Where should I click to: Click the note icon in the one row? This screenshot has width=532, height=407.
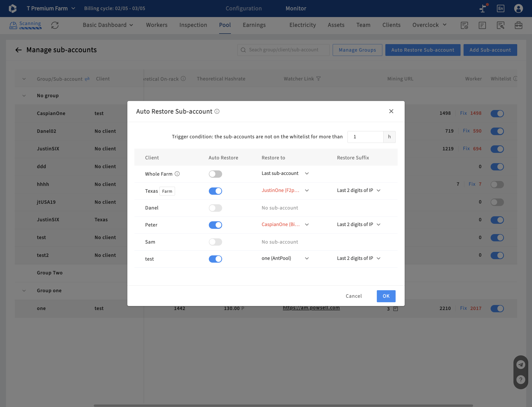coord(396,309)
